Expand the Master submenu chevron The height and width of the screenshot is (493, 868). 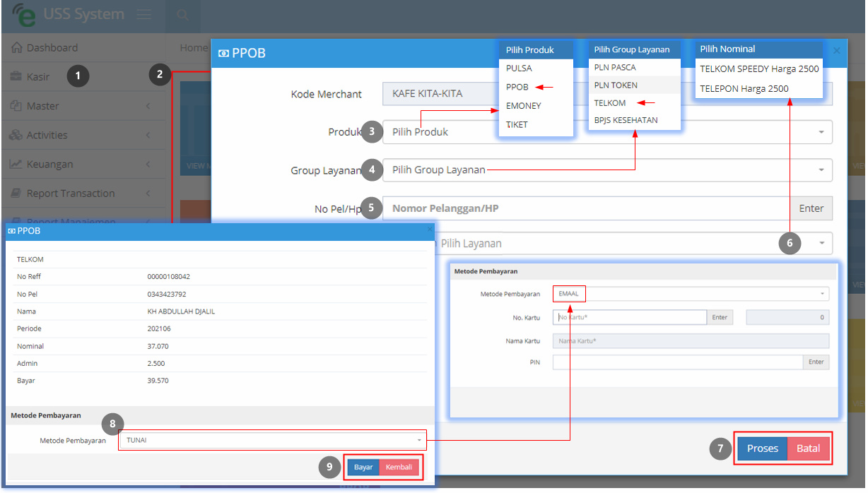click(148, 106)
